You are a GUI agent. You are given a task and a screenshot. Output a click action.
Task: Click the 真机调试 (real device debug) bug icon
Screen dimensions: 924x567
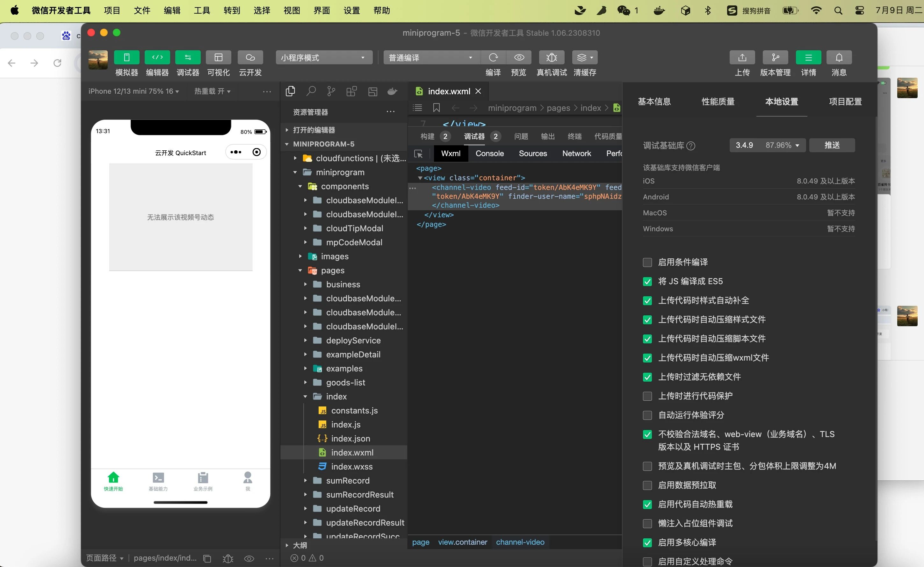(x=551, y=57)
